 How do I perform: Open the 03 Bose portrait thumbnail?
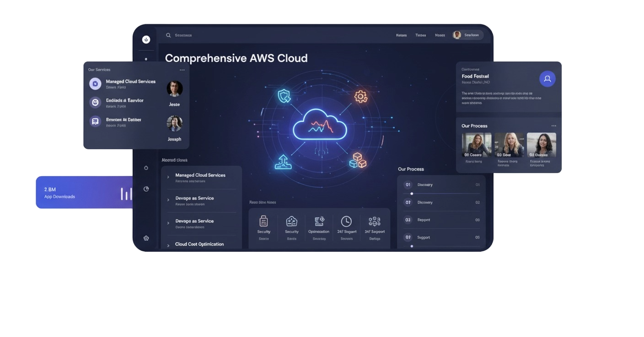pos(509,145)
